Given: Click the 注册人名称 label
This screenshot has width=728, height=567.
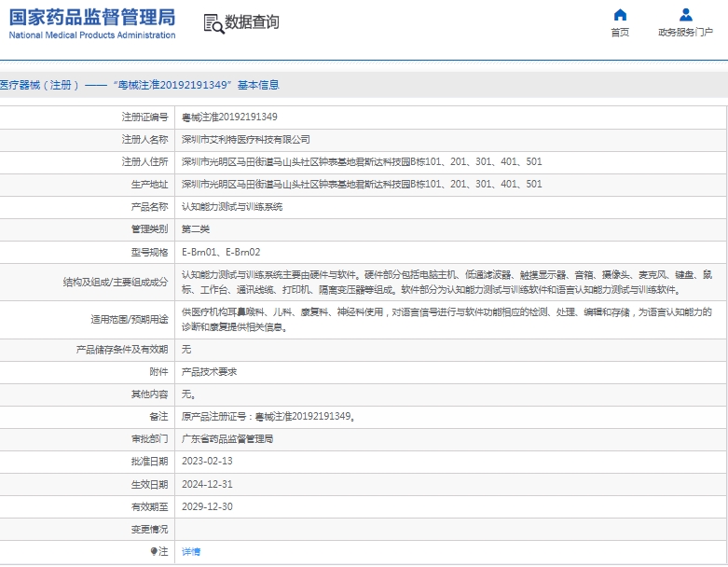Looking at the screenshot, I should tap(144, 139).
